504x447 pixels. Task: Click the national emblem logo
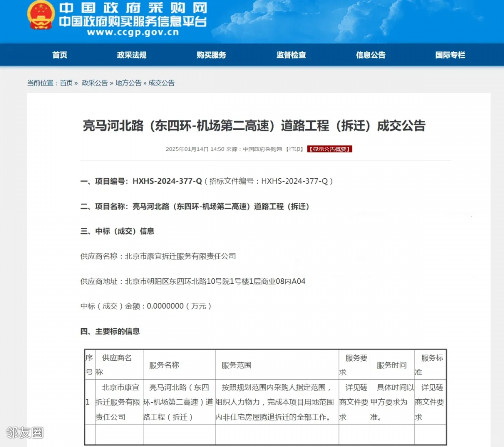point(41,15)
